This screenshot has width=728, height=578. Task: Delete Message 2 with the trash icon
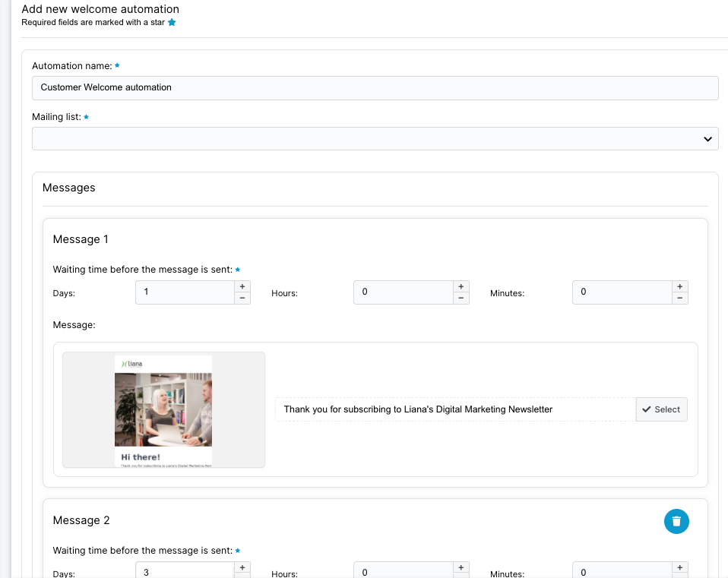pyautogui.click(x=676, y=521)
